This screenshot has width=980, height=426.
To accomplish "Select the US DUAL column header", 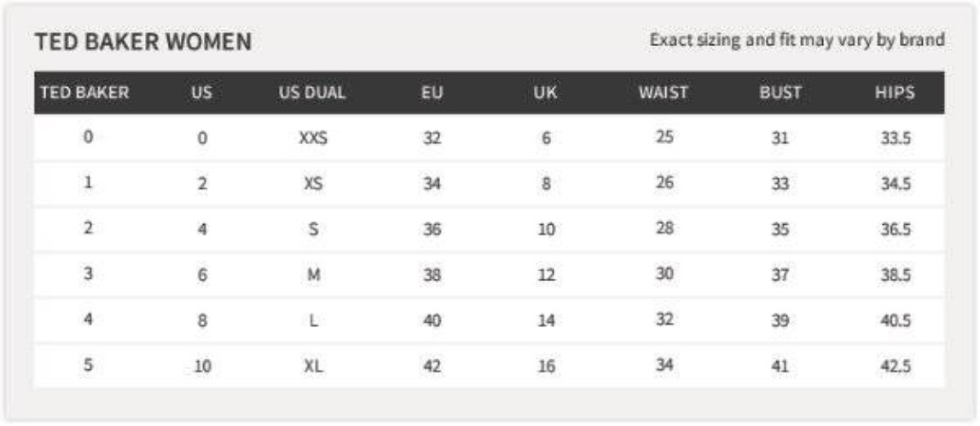I will [312, 93].
